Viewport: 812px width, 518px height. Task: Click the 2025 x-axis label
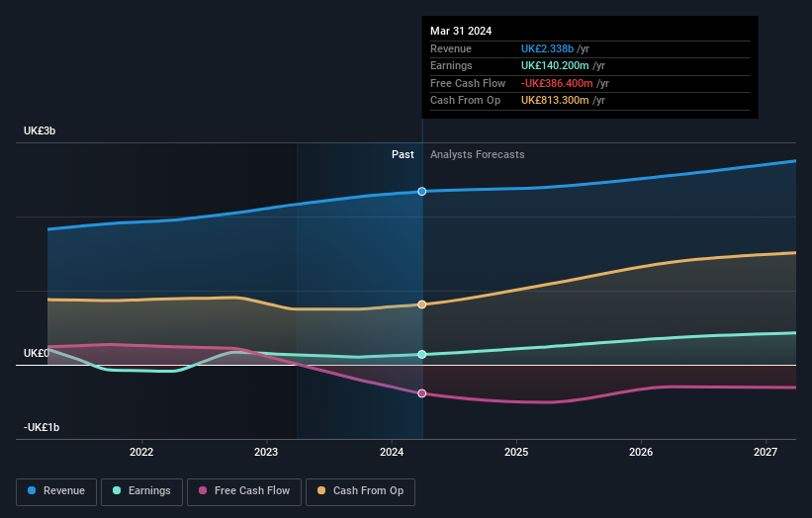click(516, 452)
